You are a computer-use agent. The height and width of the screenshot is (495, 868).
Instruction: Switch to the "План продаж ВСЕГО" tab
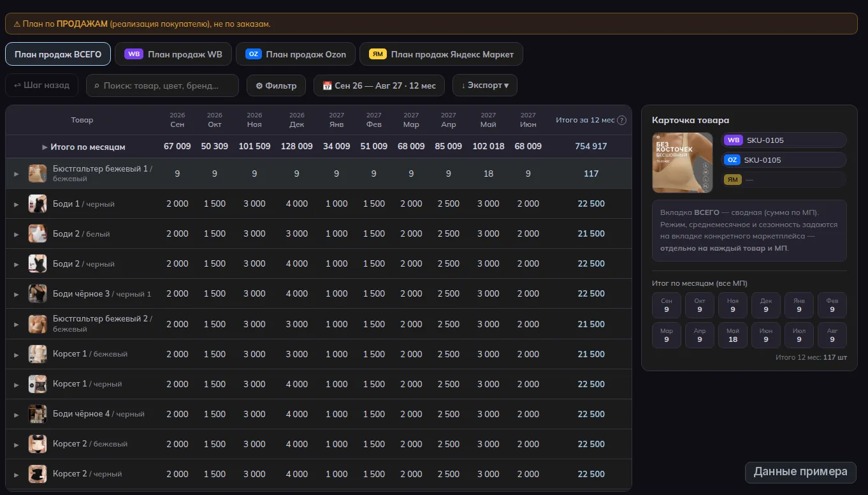pyautogui.click(x=58, y=54)
